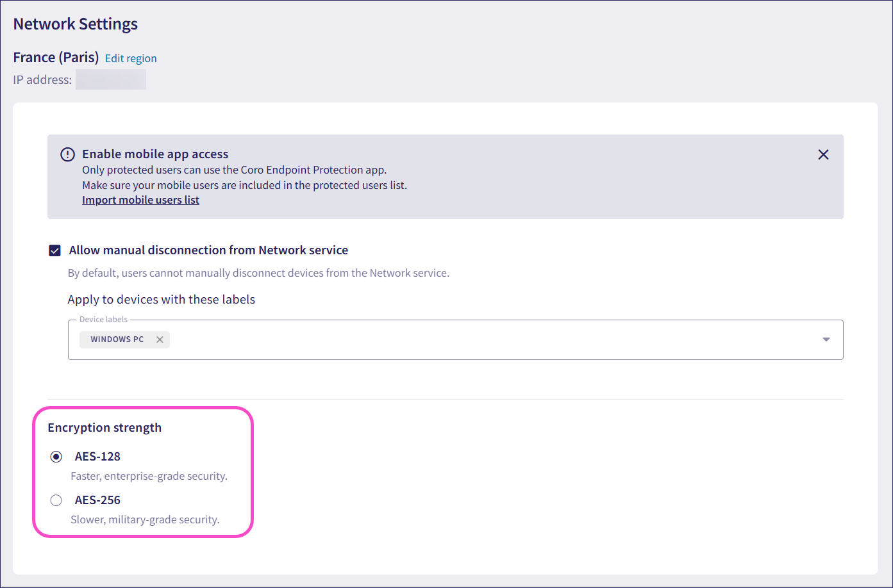The image size is (893, 588).
Task: Click the blurred IP address value
Action: point(110,80)
